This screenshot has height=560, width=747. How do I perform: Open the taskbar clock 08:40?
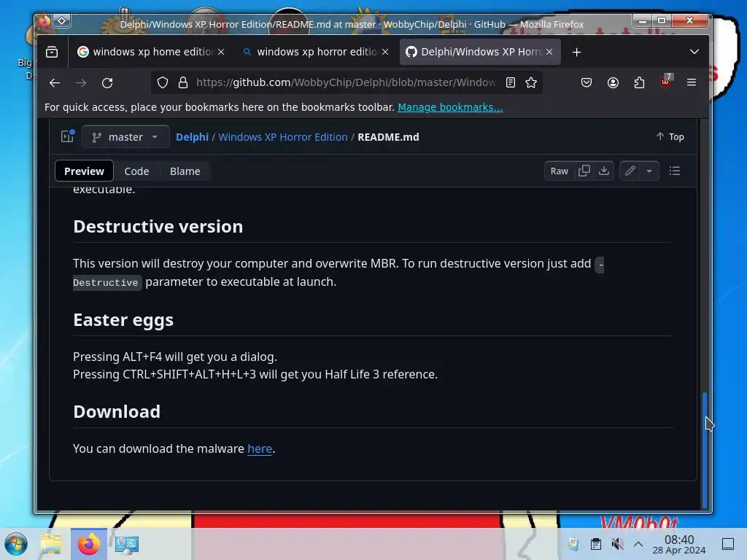[679, 544]
